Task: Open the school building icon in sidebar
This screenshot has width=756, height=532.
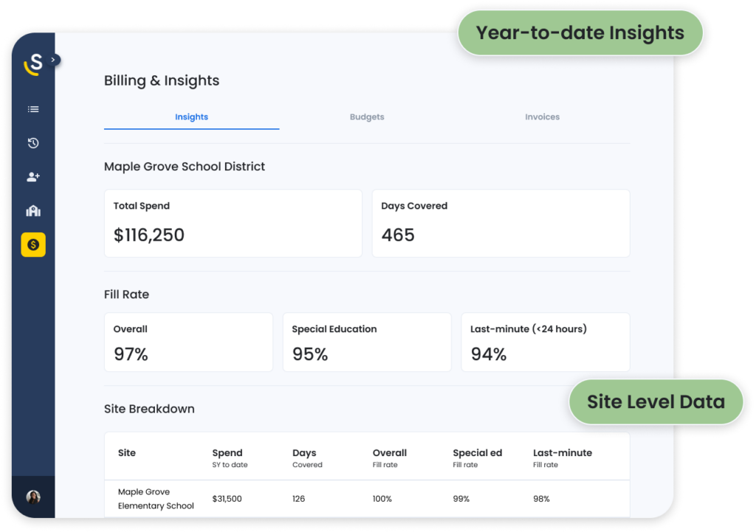Action: coord(33,210)
